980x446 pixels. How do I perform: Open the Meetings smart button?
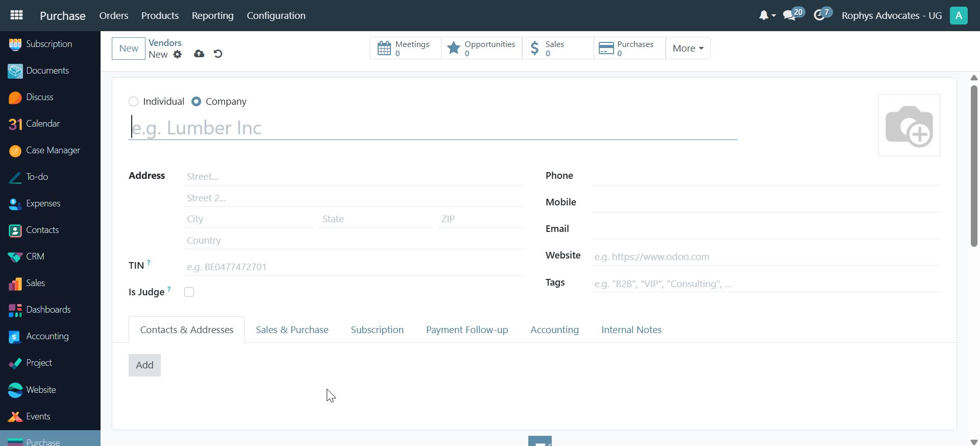pyautogui.click(x=405, y=48)
